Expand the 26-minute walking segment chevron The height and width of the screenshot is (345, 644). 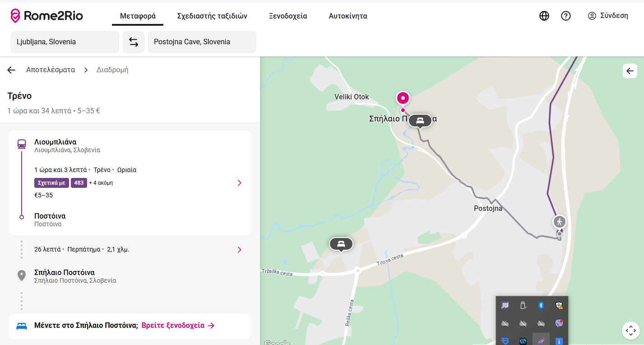point(239,250)
